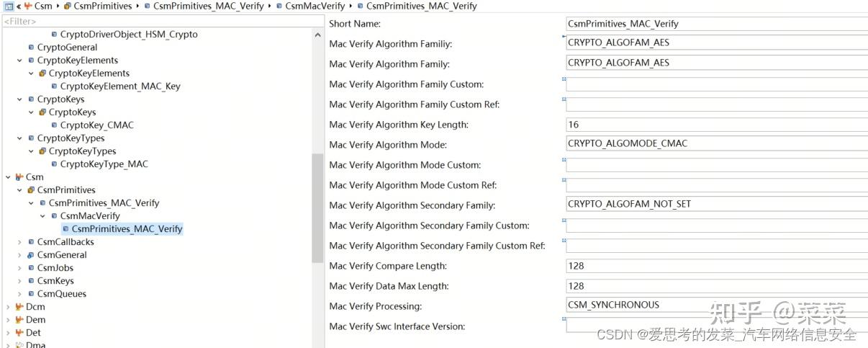Expand the CsmKeys tree node
The height and width of the screenshot is (348, 868).
[20, 281]
